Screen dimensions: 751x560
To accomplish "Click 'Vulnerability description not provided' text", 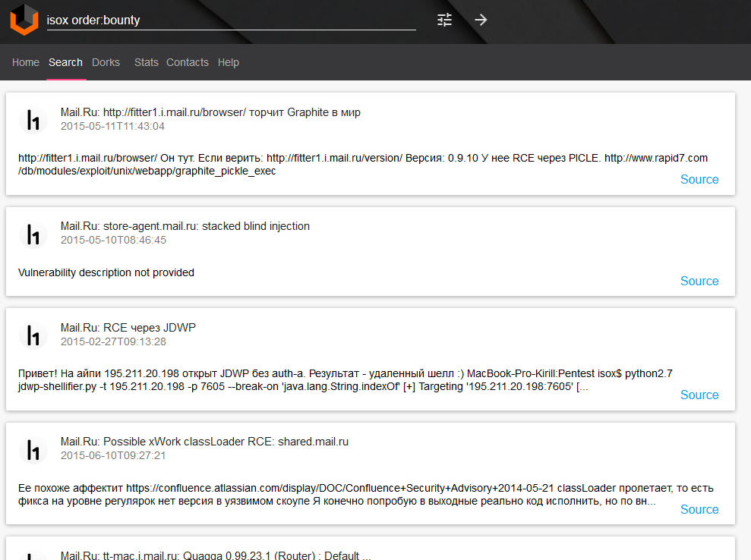I will tap(106, 272).
